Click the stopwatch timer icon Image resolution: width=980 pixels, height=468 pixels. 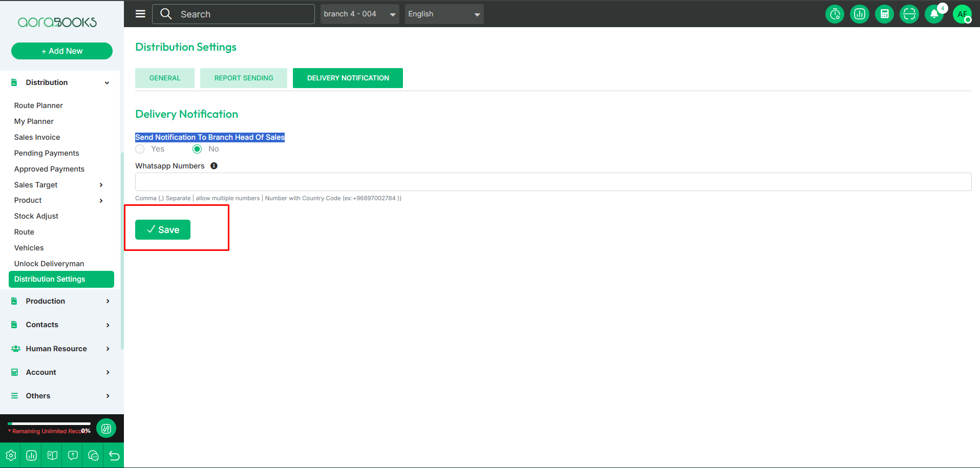pyautogui.click(x=835, y=14)
